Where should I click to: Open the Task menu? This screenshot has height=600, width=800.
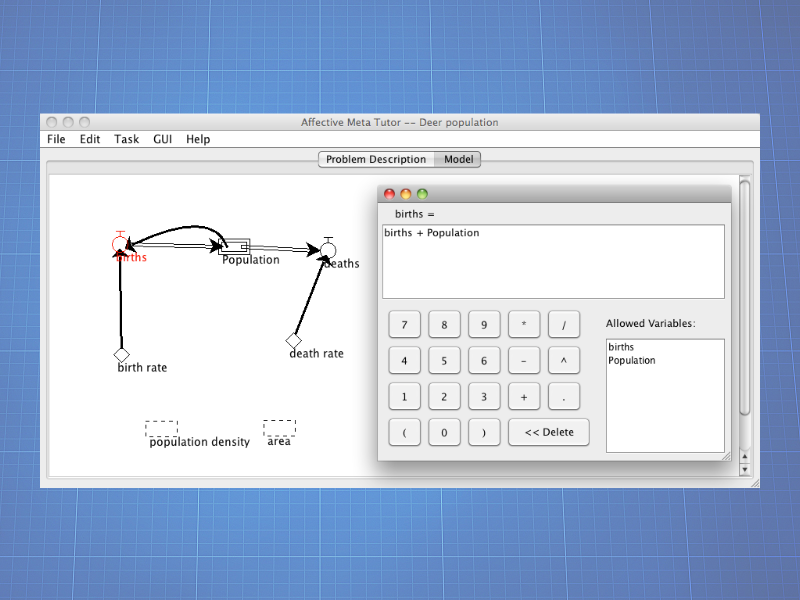[x=127, y=139]
